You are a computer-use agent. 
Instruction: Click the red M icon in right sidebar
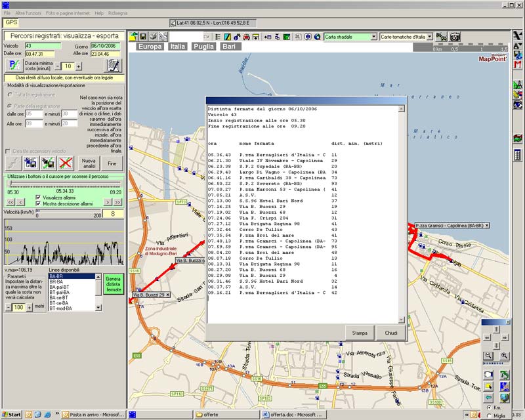point(518,64)
